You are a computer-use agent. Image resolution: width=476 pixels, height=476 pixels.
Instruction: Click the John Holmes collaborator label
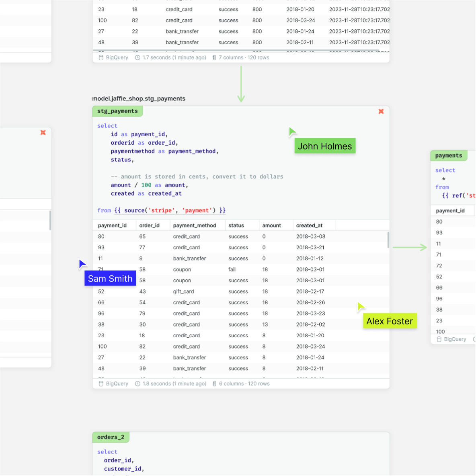325,146
